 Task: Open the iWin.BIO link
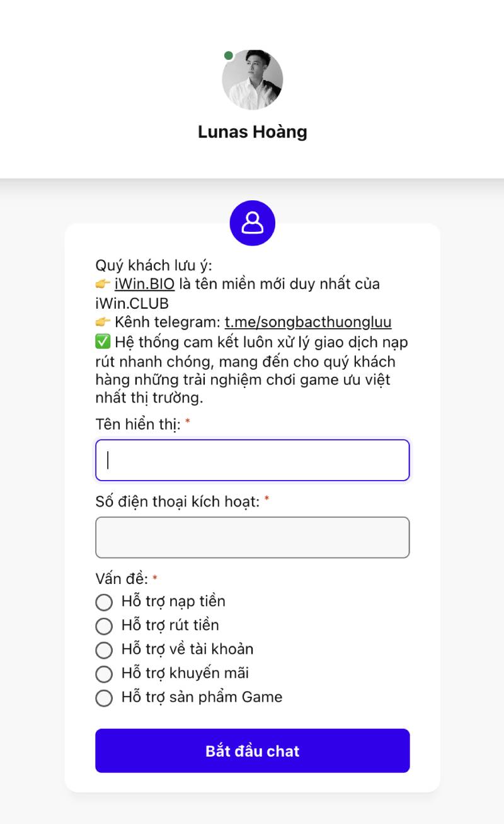coord(145,284)
